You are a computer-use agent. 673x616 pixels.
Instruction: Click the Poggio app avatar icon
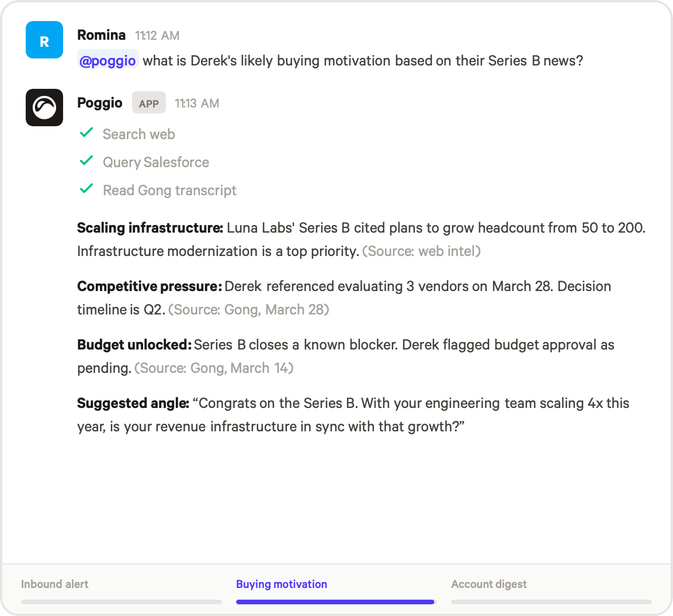click(44, 108)
